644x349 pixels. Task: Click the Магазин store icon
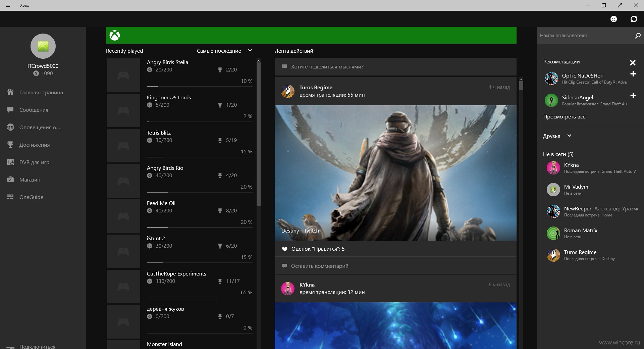[x=10, y=180]
